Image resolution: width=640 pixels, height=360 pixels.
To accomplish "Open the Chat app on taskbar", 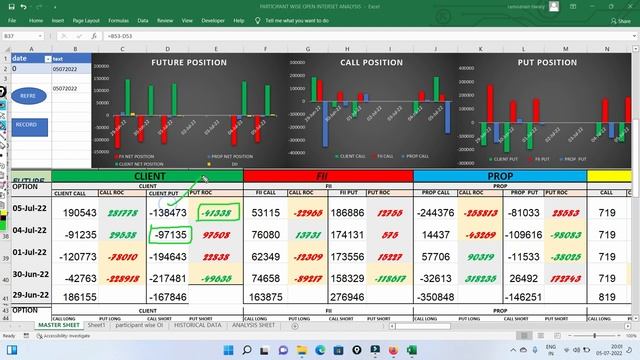I will click(283, 350).
